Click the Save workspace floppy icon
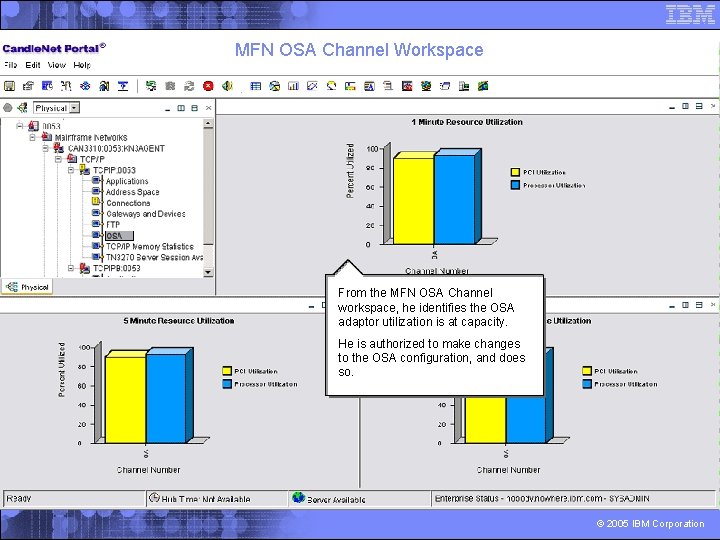 coord(9,86)
